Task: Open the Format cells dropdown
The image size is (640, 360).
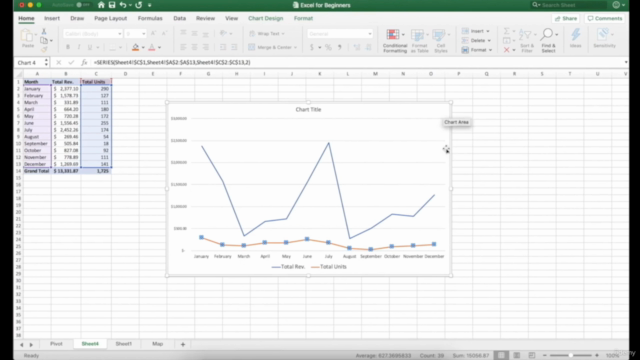Action: [x=477, y=50]
